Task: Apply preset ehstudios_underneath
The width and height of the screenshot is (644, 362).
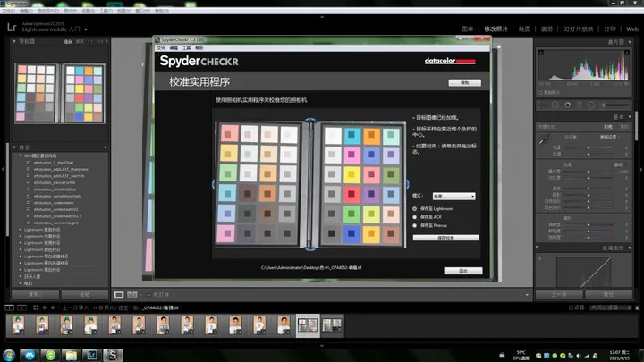Action: tap(54, 203)
